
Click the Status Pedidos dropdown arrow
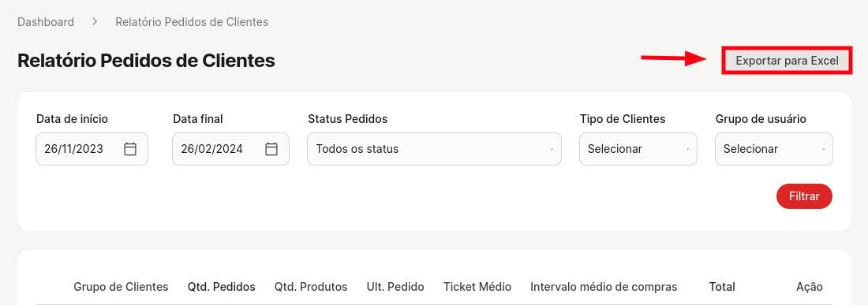pos(552,149)
